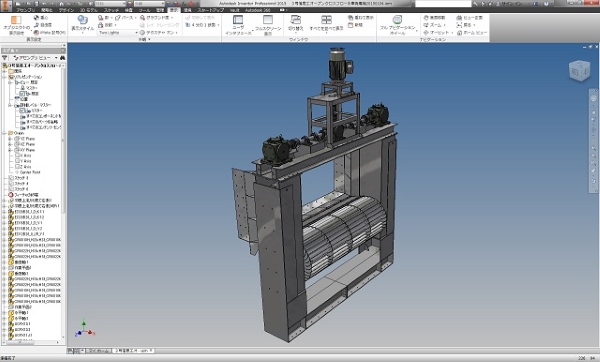Open the Assembly View dropdown in browser
This screenshot has width=600, height=362.
[x=35, y=58]
